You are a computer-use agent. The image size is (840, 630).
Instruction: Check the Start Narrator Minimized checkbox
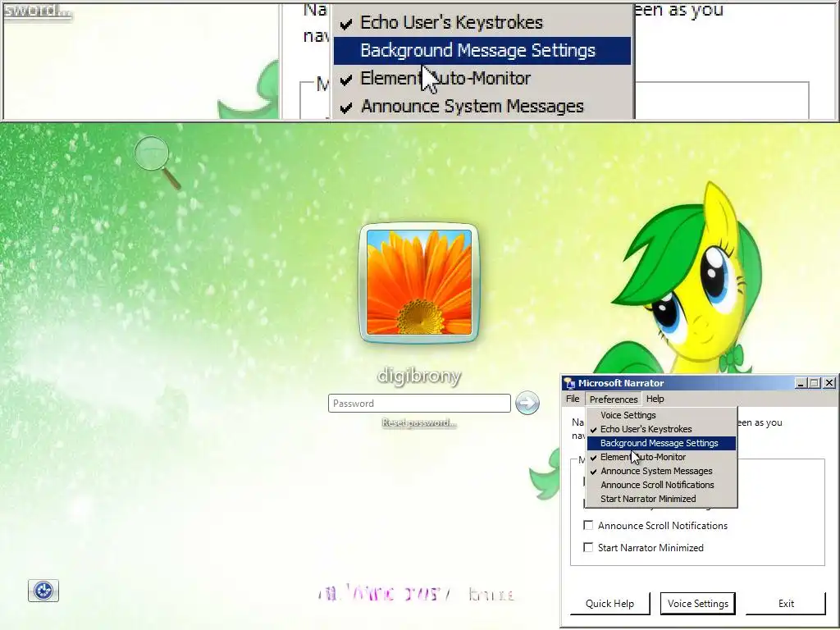(x=588, y=547)
